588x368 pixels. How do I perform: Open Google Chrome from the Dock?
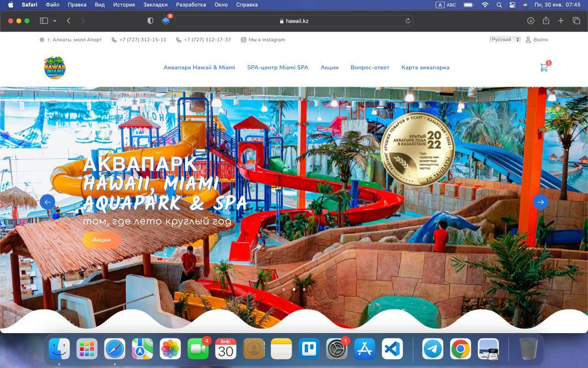(460, 349)
